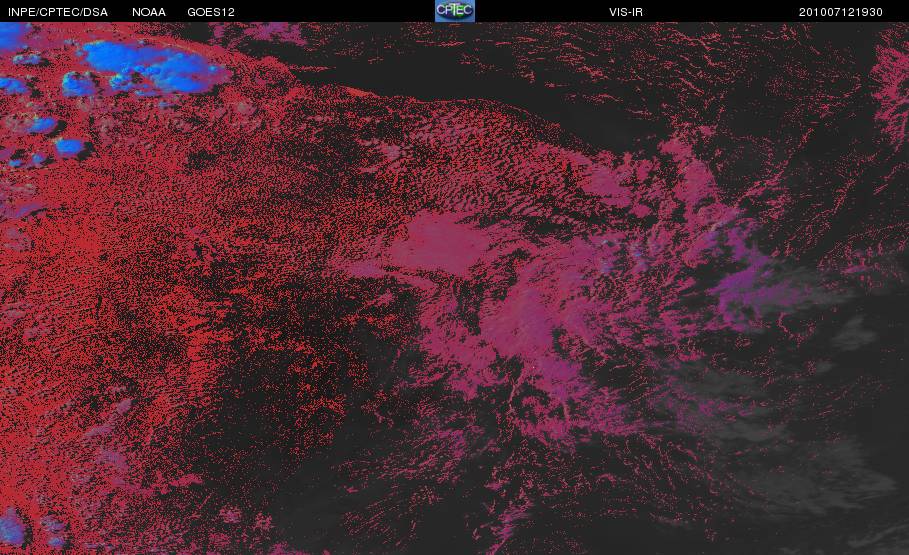The image size is (909, 555).
Task: Select the INPE/CPTEC/DSA header label
Action: point(58,12)
